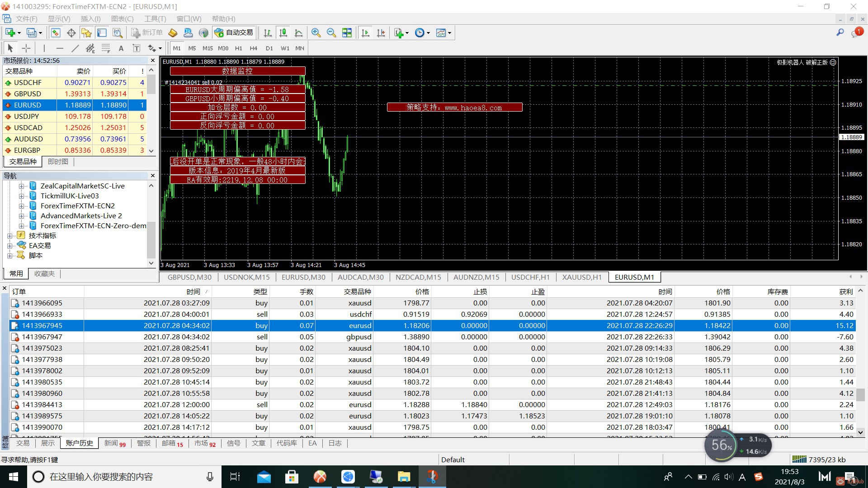Select the arrow cursor tool

(x=10, y=48)
